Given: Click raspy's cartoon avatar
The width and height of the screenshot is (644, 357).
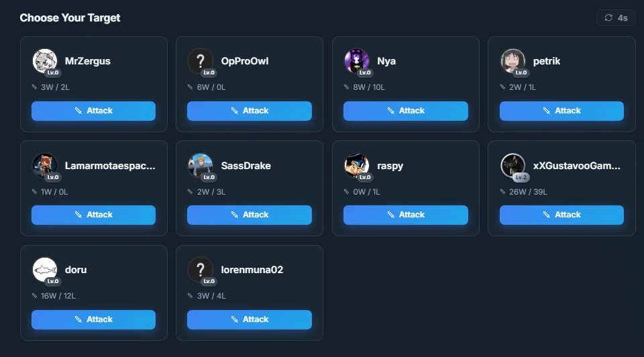Looking at the screenshot, I should 356,166.
